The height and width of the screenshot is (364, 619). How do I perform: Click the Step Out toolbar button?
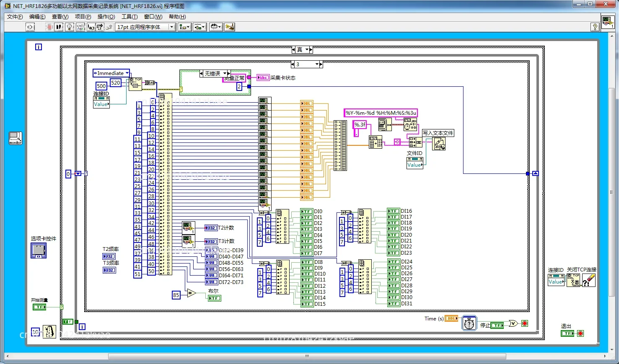tap(109, 27)
